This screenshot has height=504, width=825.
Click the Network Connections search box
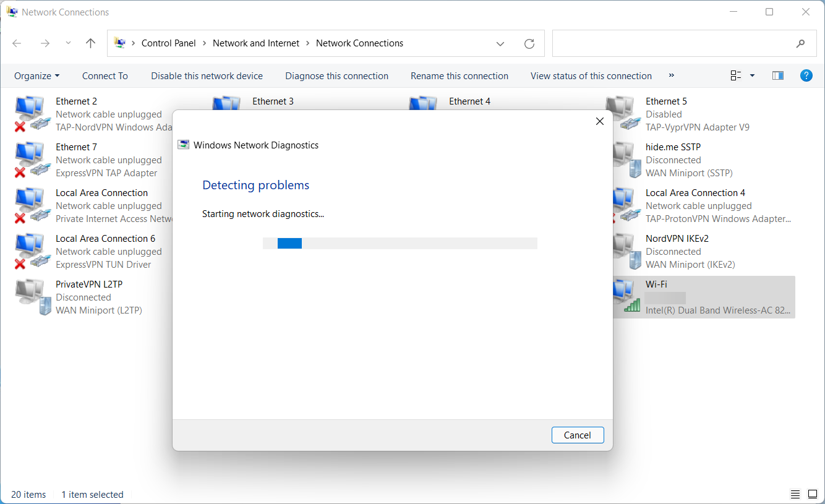pos(671,43)
